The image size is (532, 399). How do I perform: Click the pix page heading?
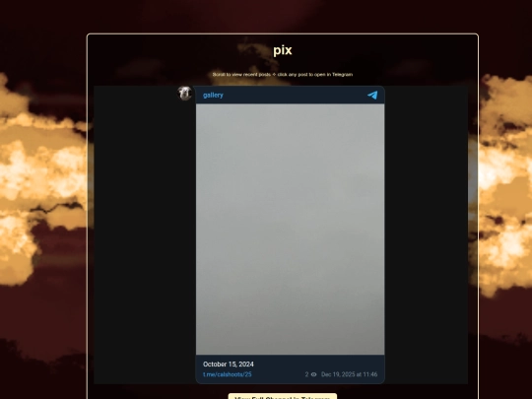point(283,50)
